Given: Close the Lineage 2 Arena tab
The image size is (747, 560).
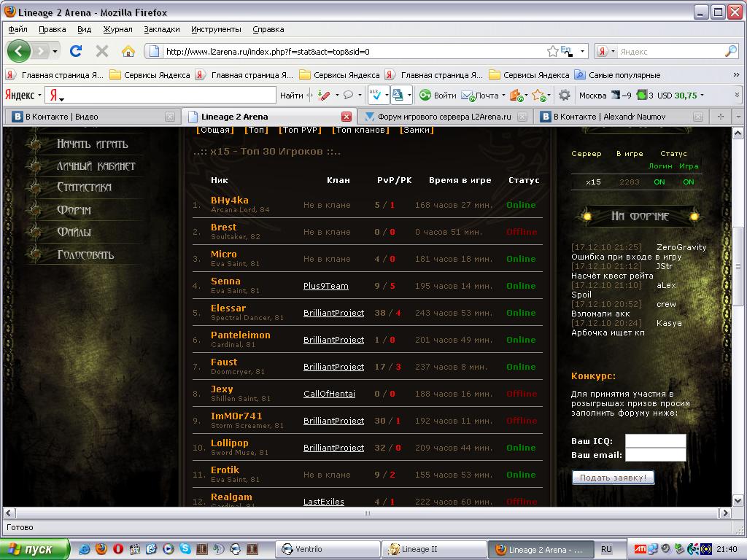Looking at the screenshot, I should pos(347,117).
